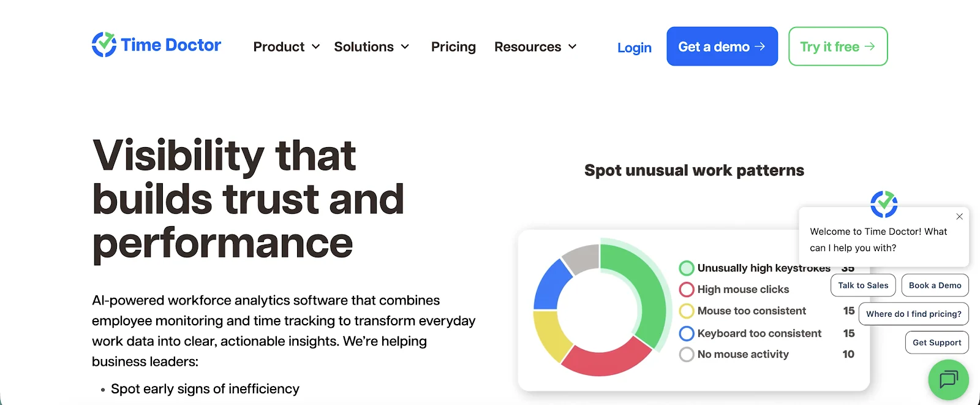The image size is (980, 405).
Task: Click the Welcome to Time Doctor chat message
Action: pos(878,240)
